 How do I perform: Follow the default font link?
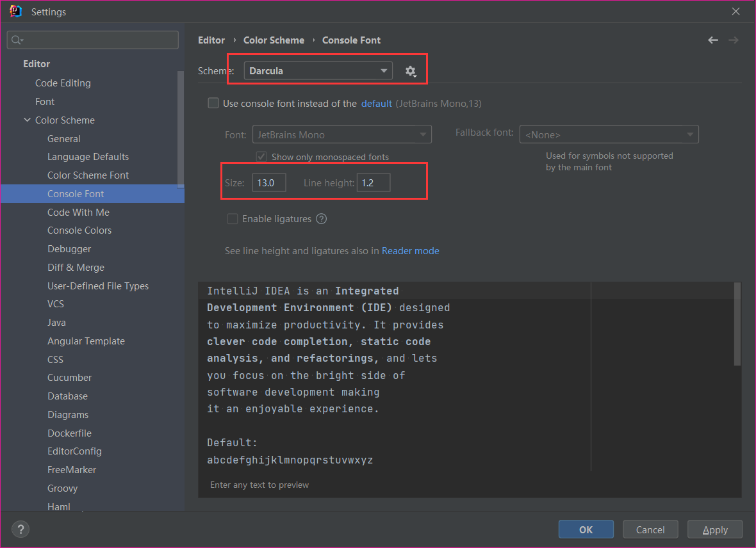tap(377, 104)
